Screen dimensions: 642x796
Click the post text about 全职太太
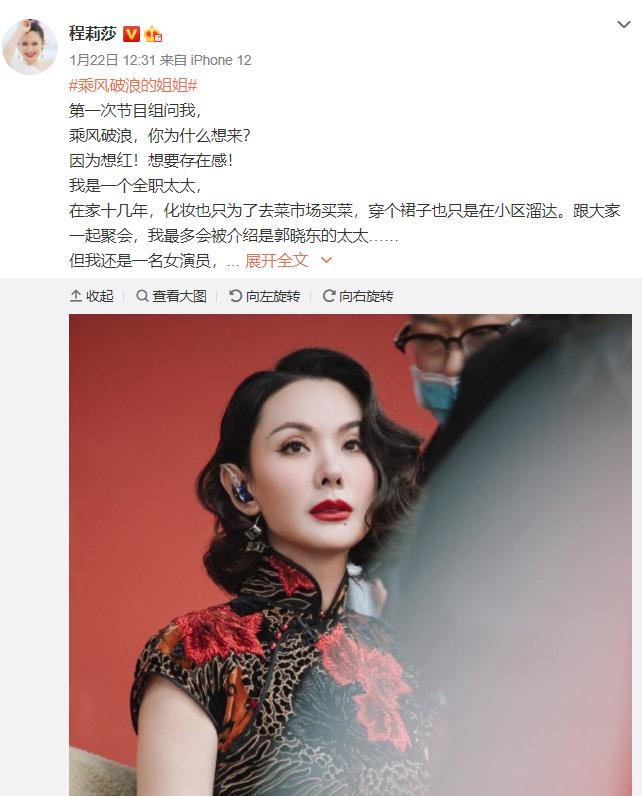(135, 186)
